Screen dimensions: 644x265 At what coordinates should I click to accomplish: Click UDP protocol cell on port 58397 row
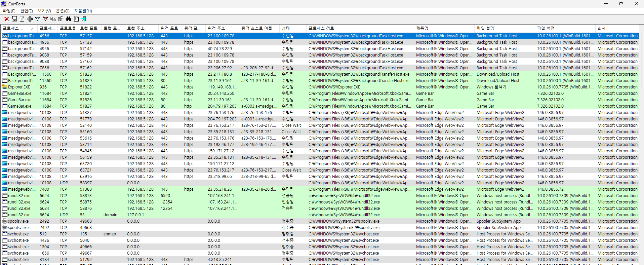[64, 183]
